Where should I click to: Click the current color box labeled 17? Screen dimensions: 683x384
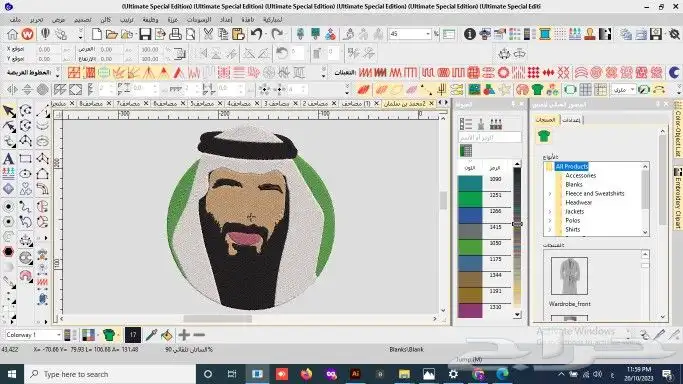click(133, 335)
